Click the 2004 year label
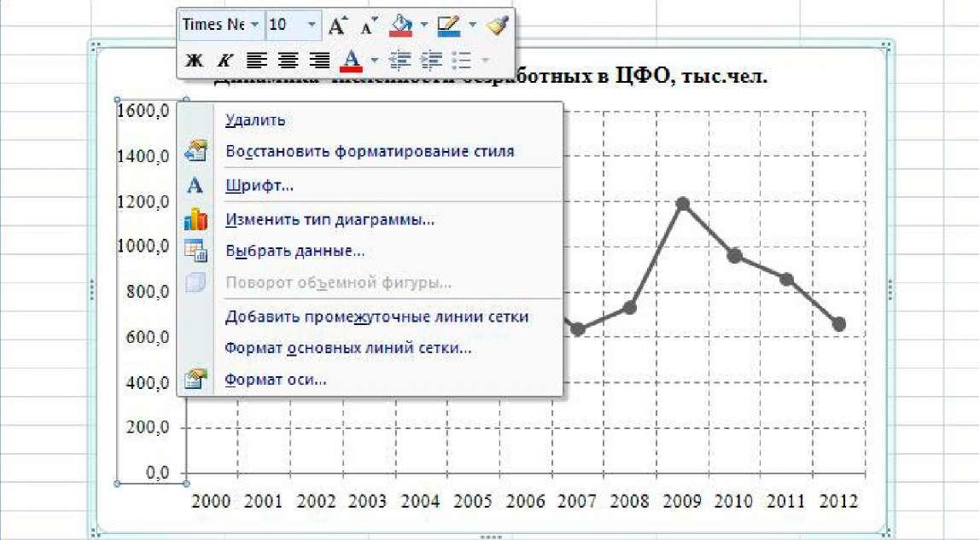 [420, 502]
